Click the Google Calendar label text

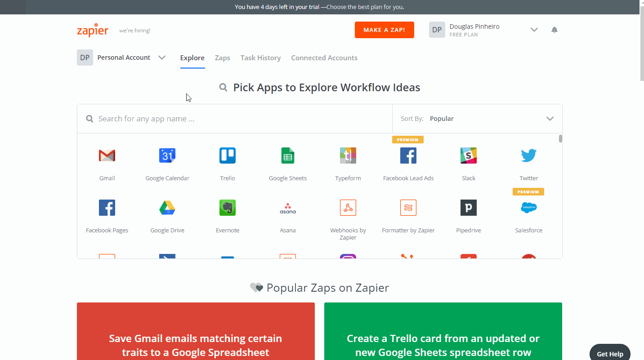click(167, 178)
